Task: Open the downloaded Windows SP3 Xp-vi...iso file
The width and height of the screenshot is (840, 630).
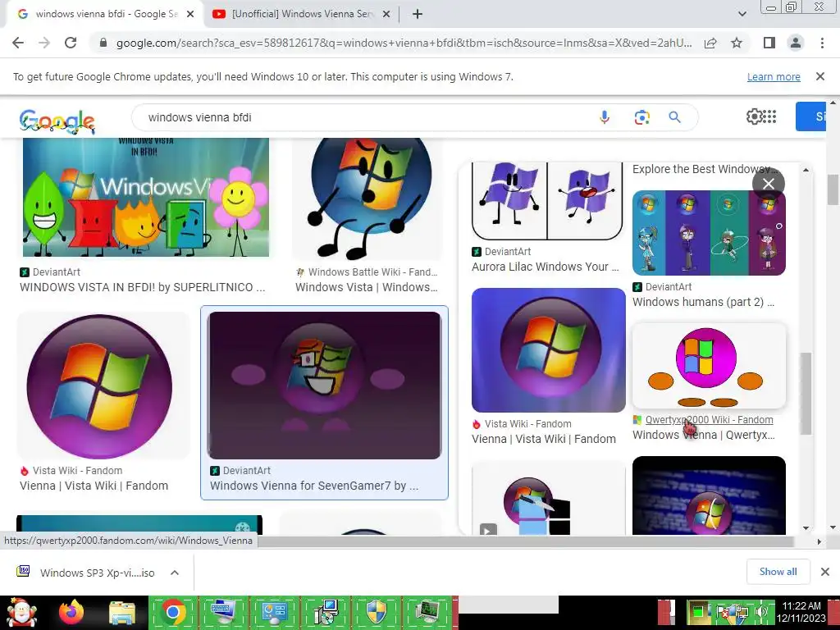Action: coord(87,573)
